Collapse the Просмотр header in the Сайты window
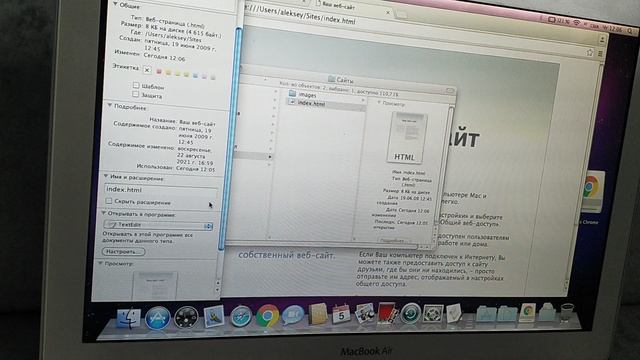 tap(379, 103)
